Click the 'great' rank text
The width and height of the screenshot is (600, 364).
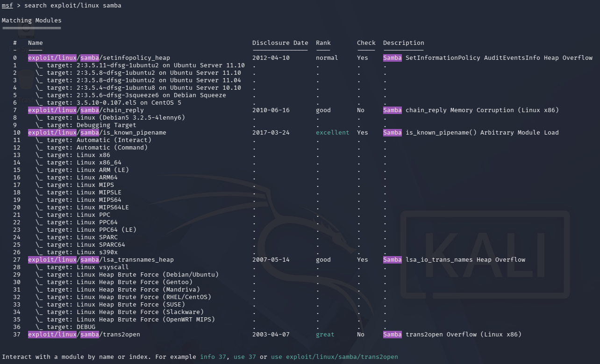pos(325,335)
